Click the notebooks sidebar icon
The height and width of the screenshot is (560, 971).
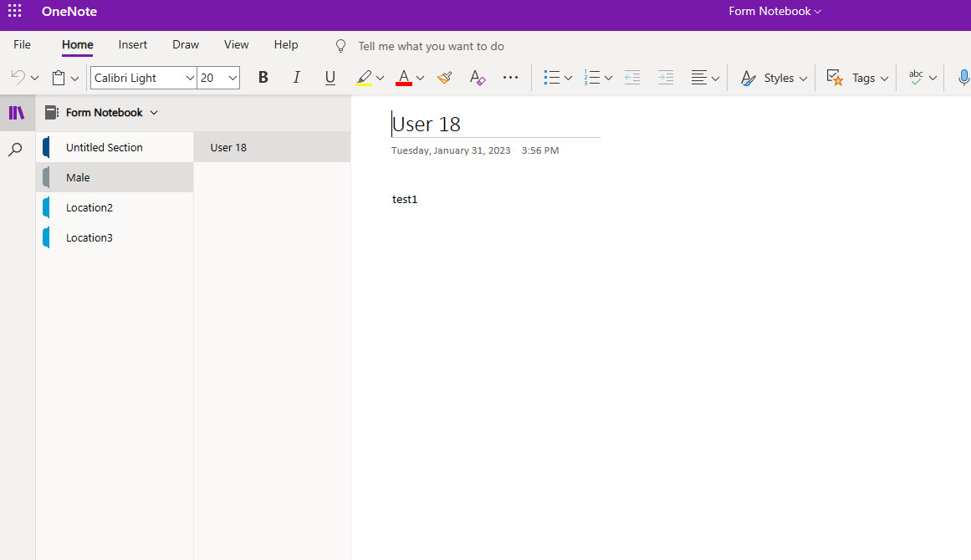click(17, 112)
